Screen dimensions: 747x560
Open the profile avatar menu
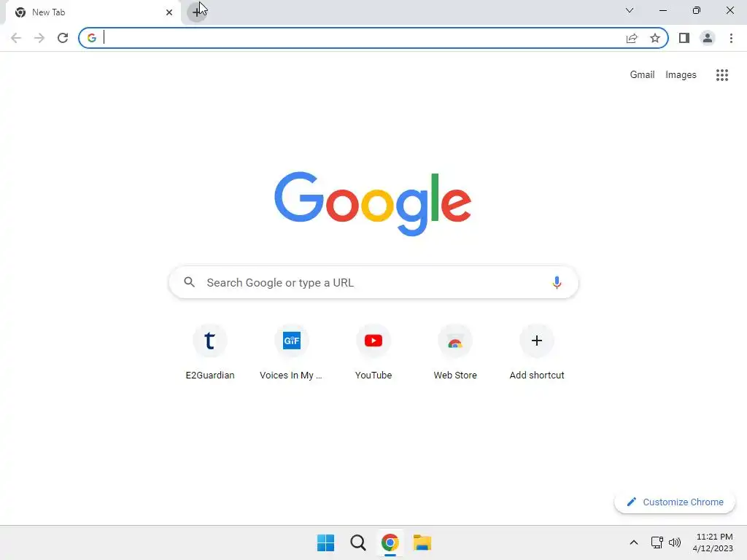pos(708,38)
